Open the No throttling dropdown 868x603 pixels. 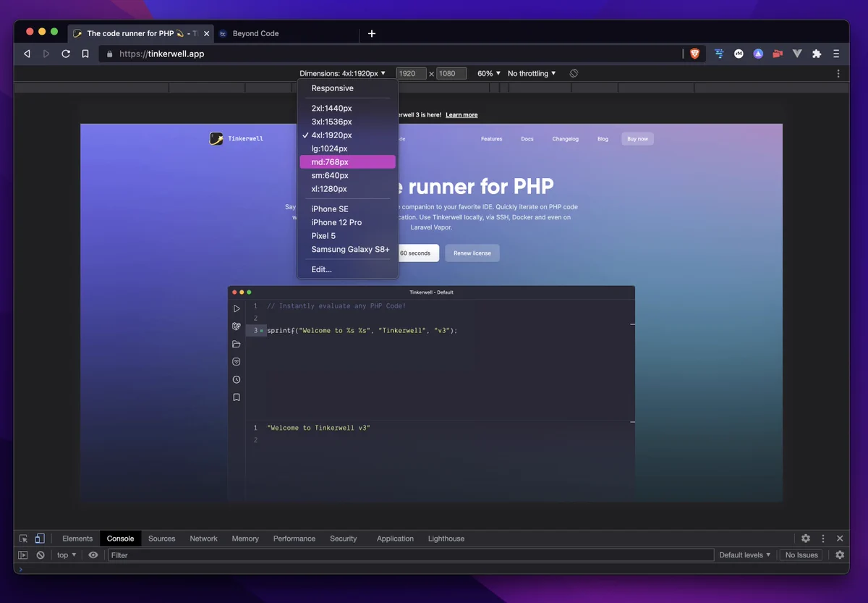pos(532,73)
